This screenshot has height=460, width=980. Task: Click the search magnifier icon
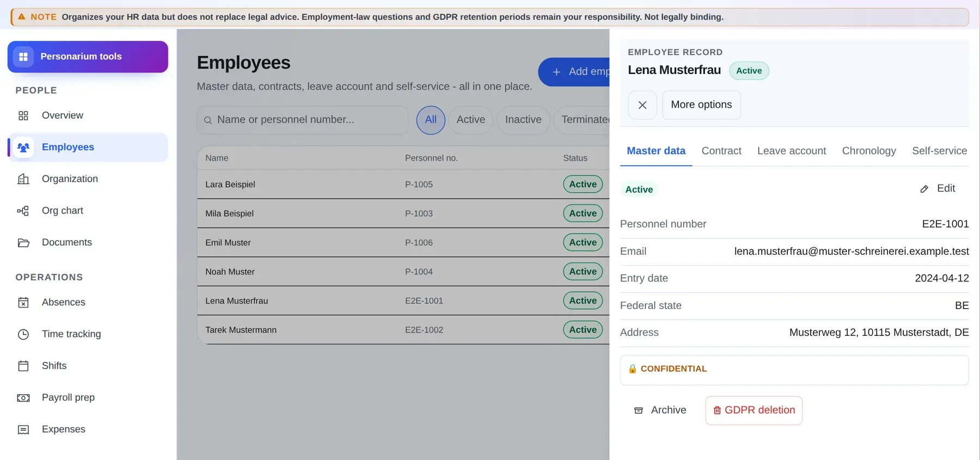pos(208,120)
